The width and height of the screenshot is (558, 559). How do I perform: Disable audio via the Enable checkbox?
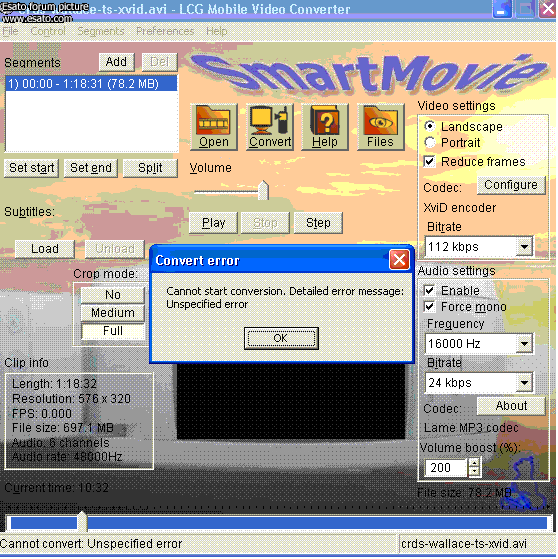click(x=429, y=290)
